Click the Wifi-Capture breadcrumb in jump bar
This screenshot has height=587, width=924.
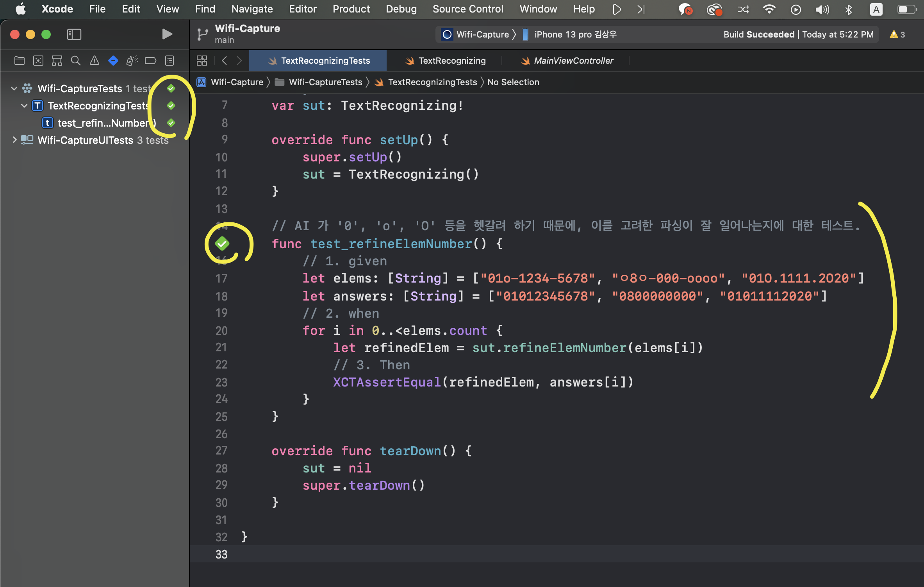(230, 82)
